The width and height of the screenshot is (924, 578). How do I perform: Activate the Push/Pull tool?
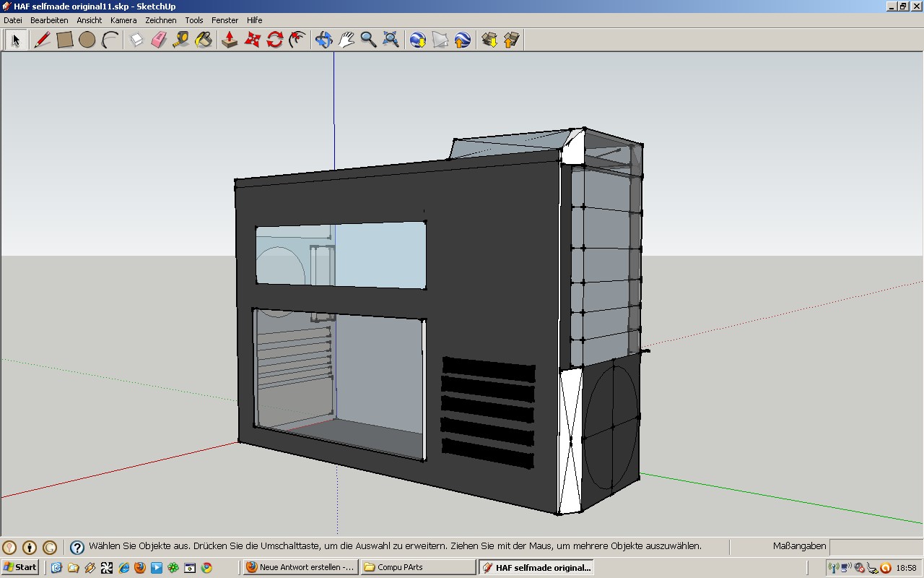(x=230, y=40)
